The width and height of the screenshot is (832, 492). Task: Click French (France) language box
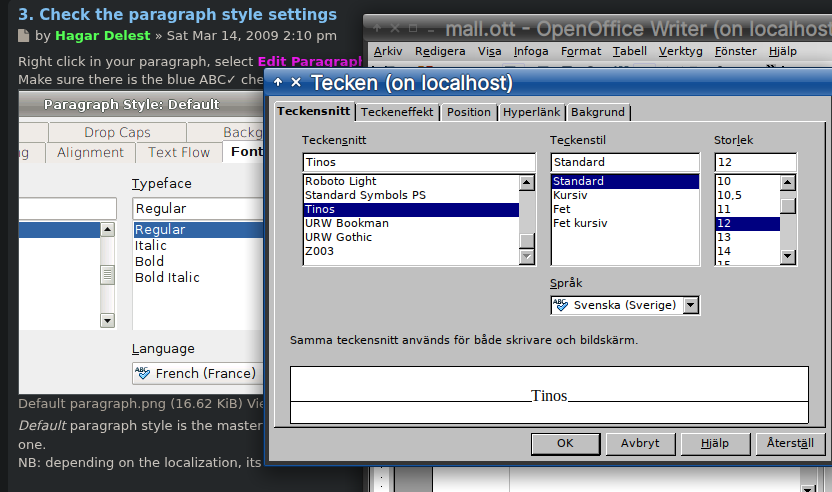[198, 373]
